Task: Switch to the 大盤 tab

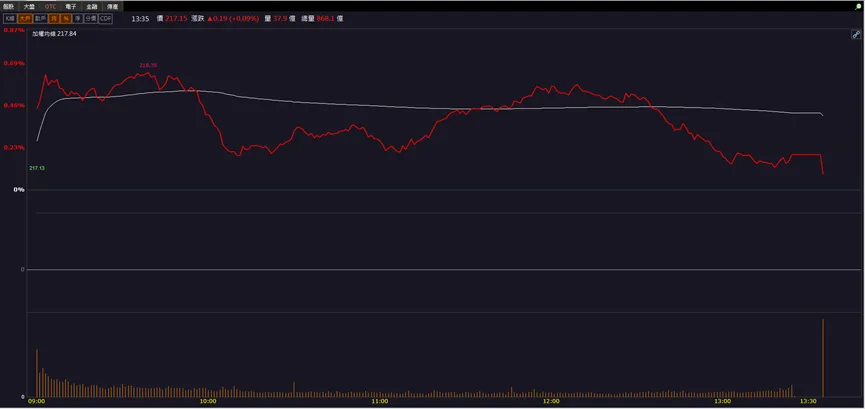Action: point(29,7)
